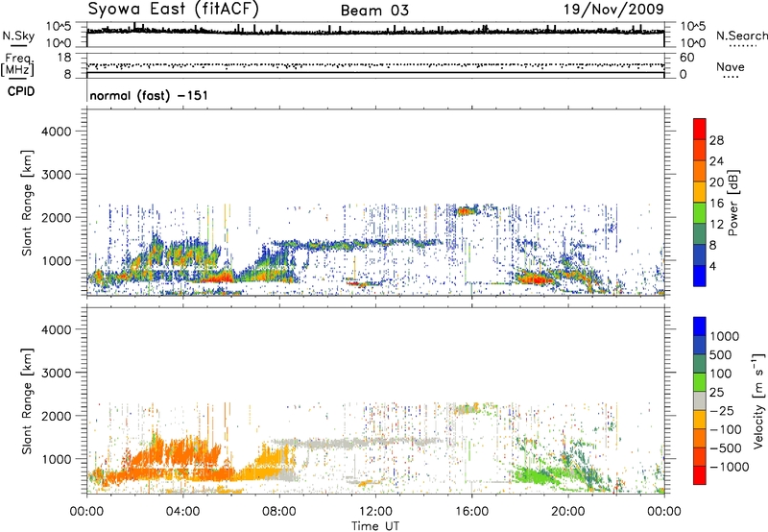Screen dimensions: 768x532
Task: Pick the bright blue bottom power colorbar segment
Action: click(x=700, y=277)
